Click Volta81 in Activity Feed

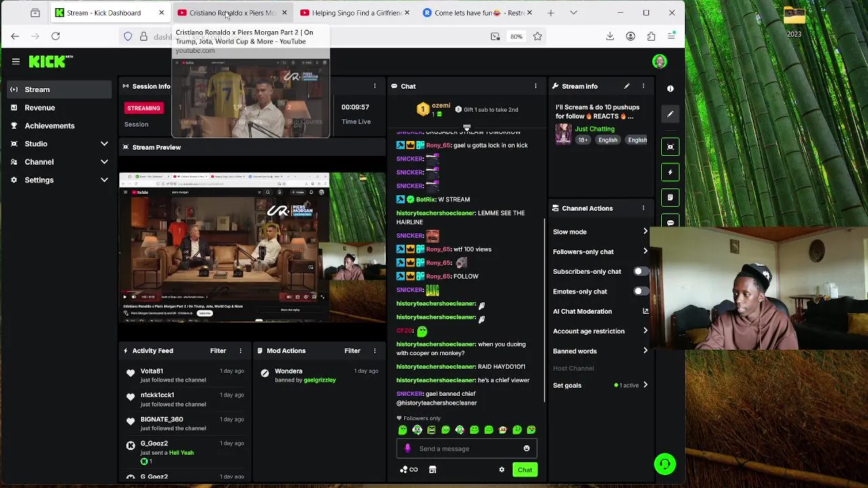tap(152, 371)
